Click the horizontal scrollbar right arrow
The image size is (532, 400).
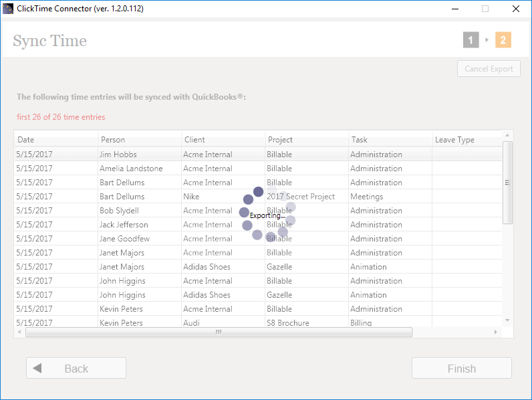496,332
